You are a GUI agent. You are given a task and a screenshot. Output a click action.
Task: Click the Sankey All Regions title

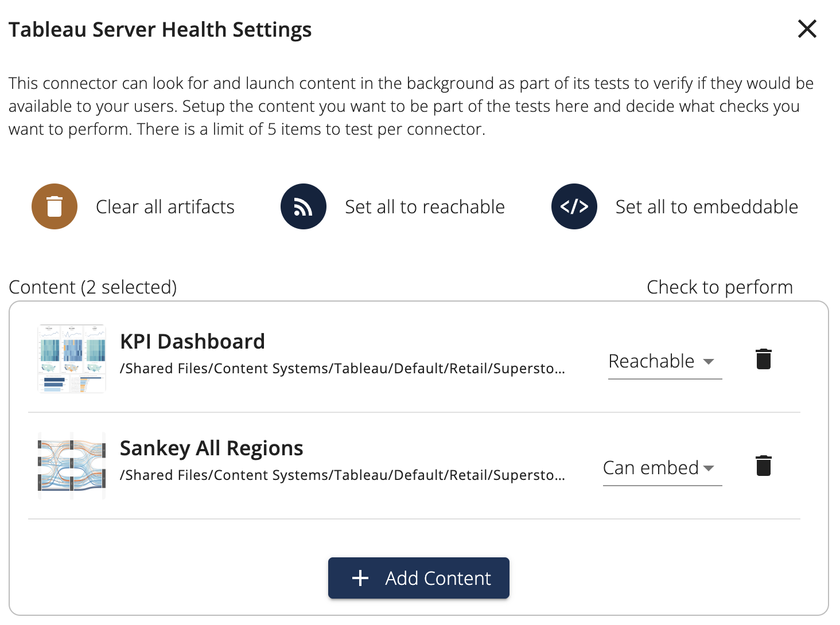[211, 448]
